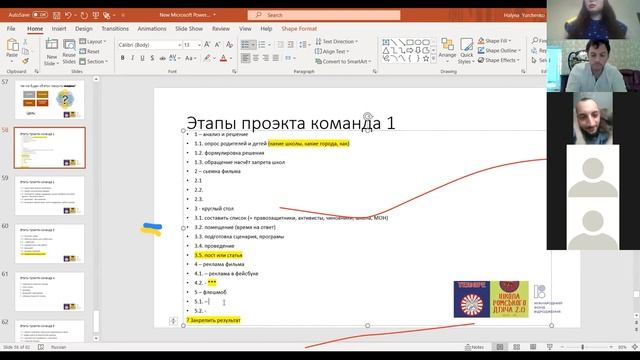
Task: Select slide 60 thumbnail
Action: pyautogui.click(x=50, y=244)
